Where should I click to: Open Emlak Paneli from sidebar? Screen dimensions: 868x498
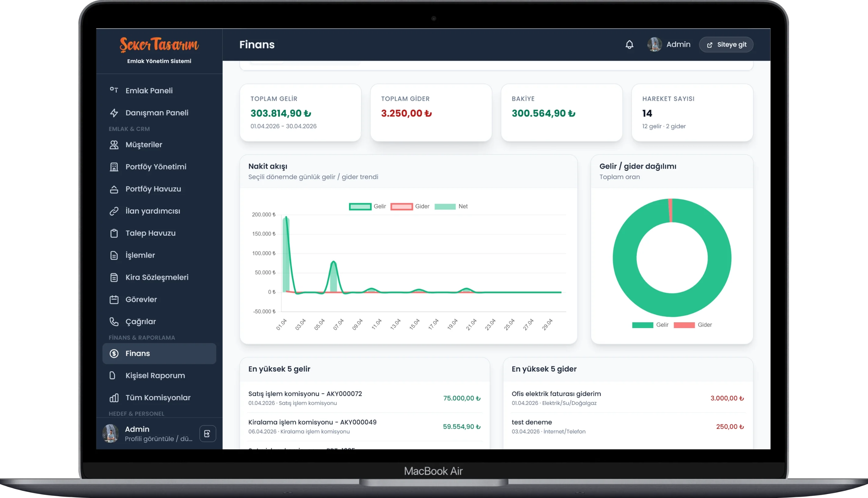coord(159,91)
